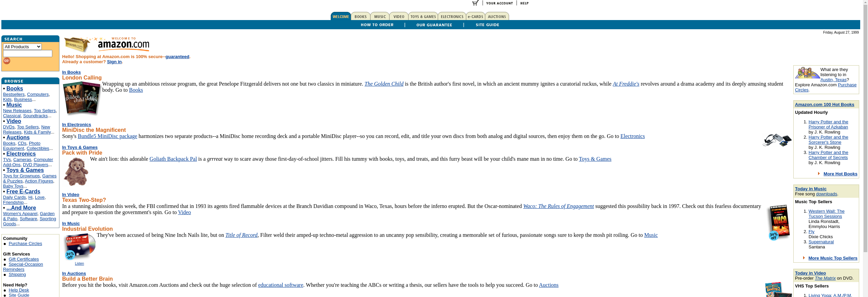Open Bestsellers in Browse sidebar
The width and height of the screenshot is (868, 297).
[14, 94]
